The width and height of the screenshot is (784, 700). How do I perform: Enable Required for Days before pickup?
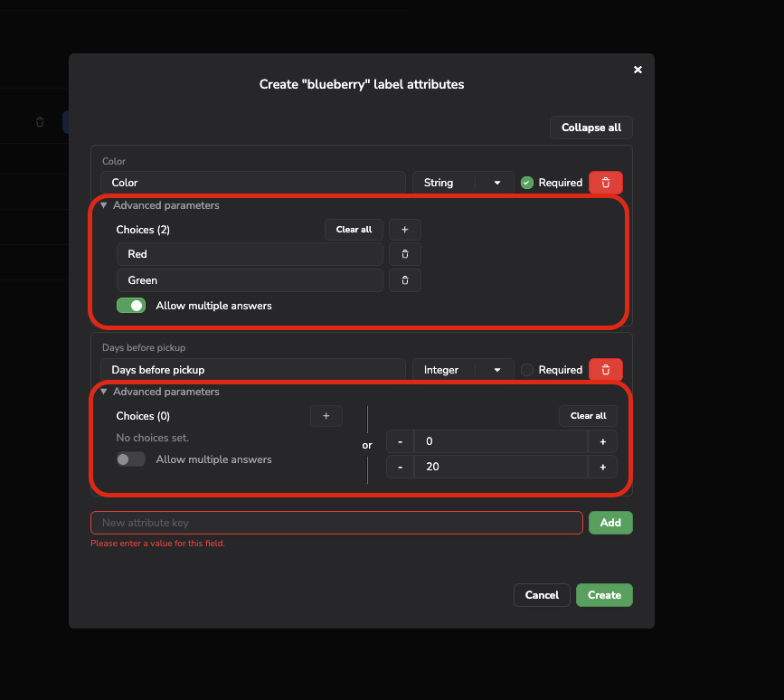pyautogui.click(x=527, y=370)
